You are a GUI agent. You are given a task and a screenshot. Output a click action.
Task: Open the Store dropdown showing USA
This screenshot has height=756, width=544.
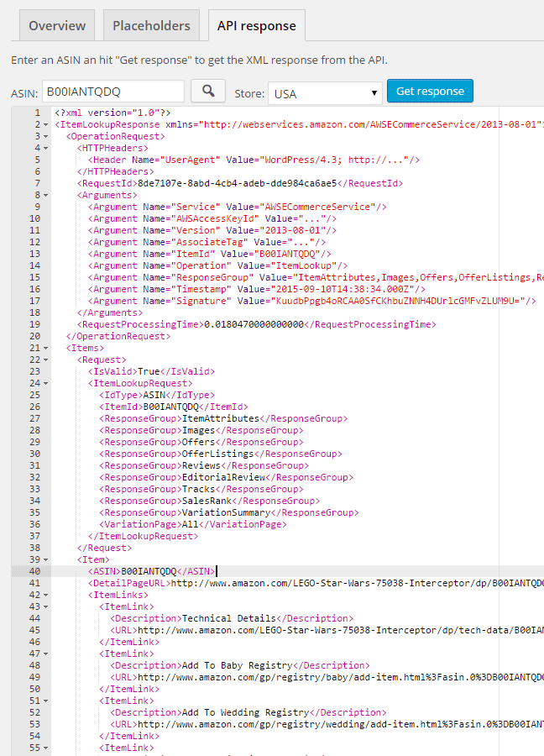click(325, 93)
